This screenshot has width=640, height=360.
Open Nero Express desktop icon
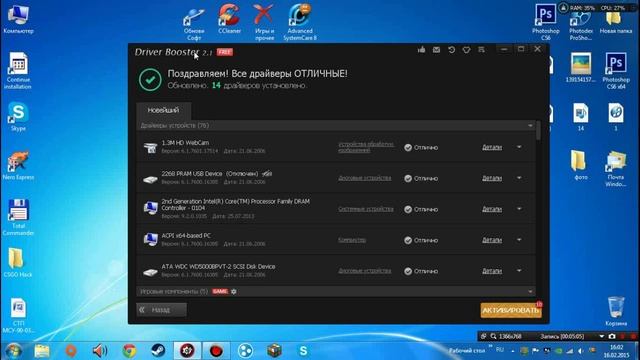tap(18, 165)
